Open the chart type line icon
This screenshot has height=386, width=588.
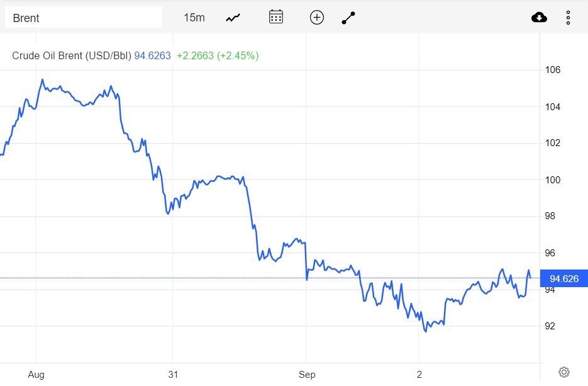tap(233, 18)
